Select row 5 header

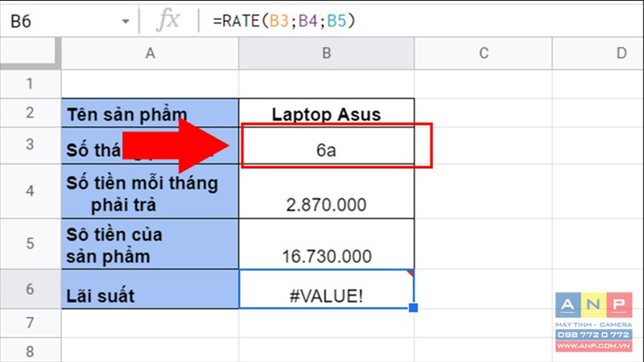30,244
